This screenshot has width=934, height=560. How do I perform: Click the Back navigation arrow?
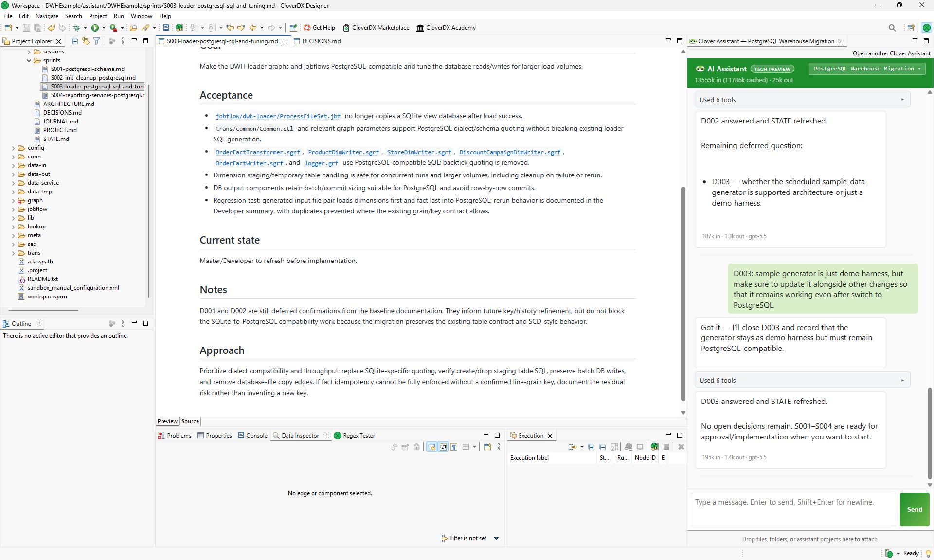(x=253, y=28)
